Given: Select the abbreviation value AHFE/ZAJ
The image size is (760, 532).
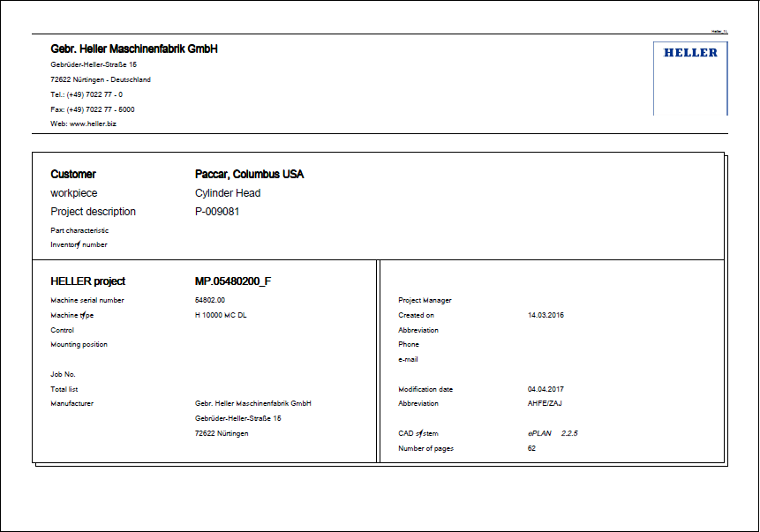Looking at the screenshot, I should (x=545, y=403).
